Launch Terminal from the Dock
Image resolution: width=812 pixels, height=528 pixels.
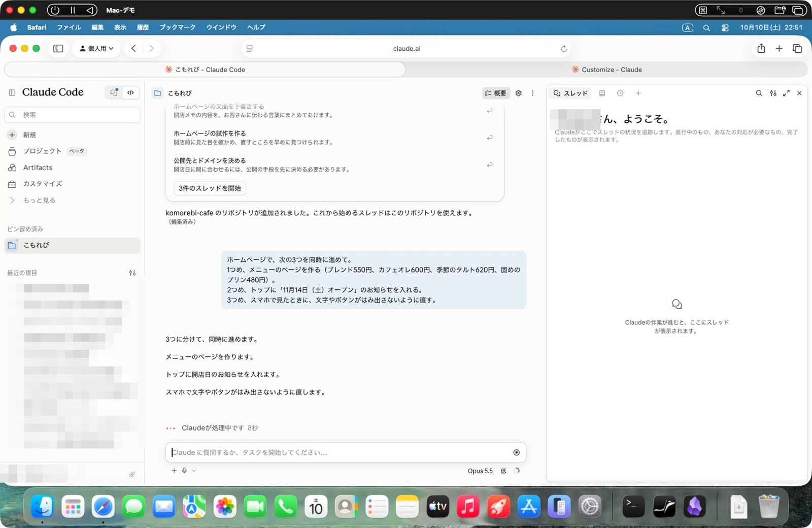pyautogui.click(x=633, y=507)
